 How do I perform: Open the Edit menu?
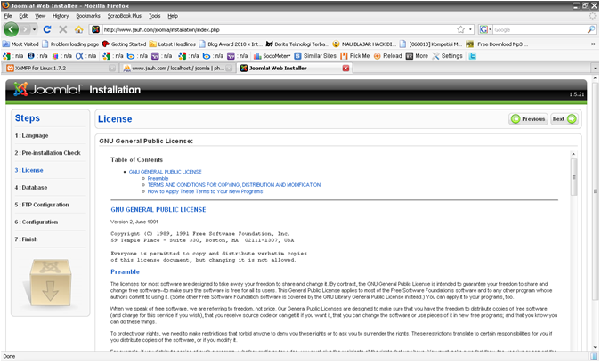[23, 16]
